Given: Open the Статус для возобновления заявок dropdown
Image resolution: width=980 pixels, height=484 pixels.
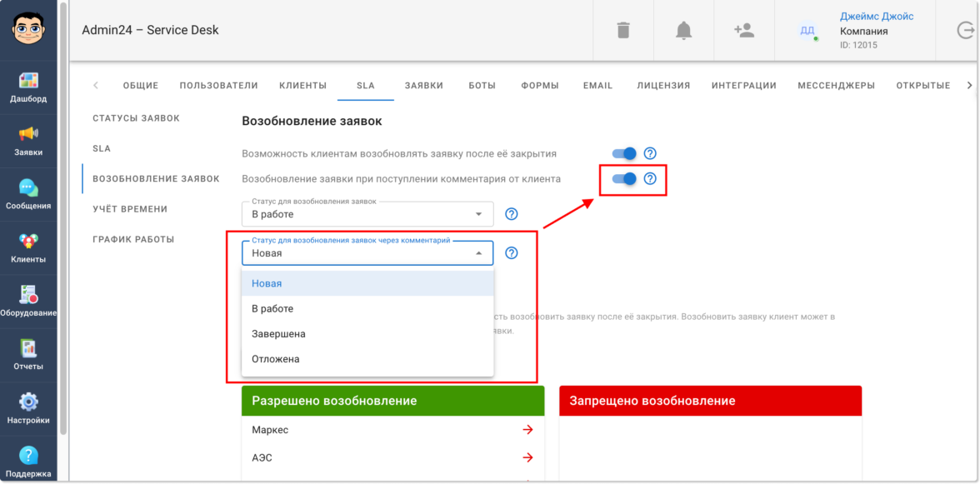Looking at the screenshot, I should pos(367,214).
